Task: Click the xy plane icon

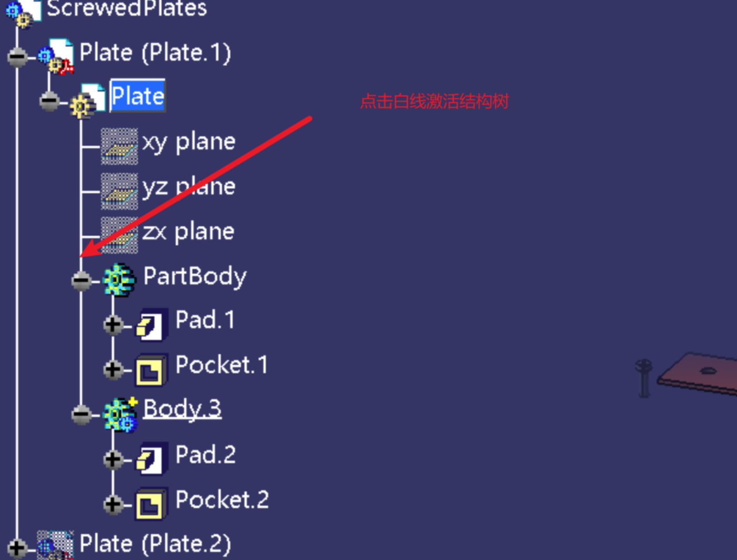Action: [119, 146]
